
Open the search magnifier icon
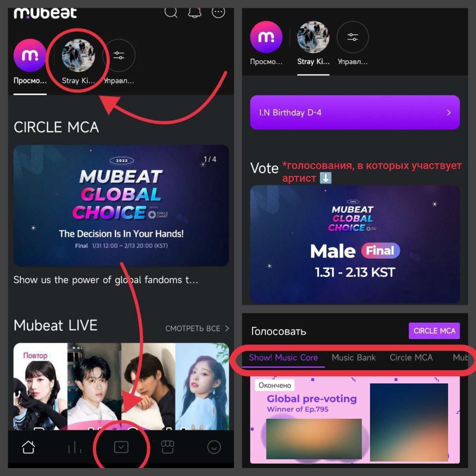pyautogui.click(x=171, y=12)
